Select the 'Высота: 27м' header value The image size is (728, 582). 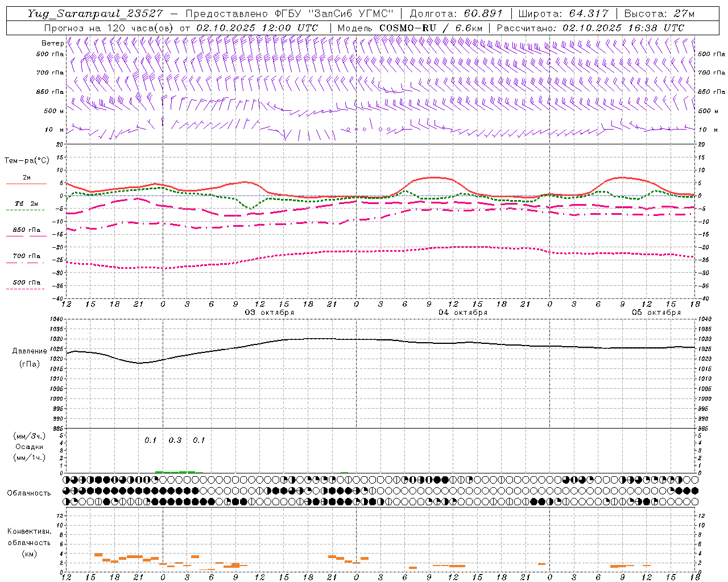click(659, 14)
